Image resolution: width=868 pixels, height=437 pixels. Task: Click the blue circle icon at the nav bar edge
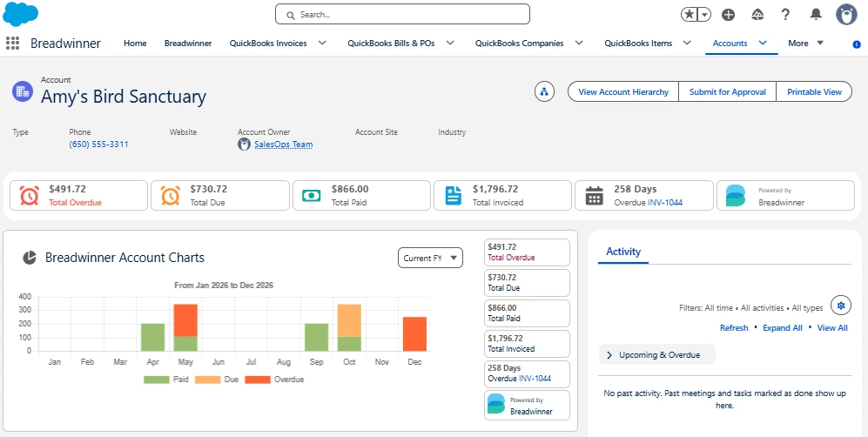(x=857, y=44)
